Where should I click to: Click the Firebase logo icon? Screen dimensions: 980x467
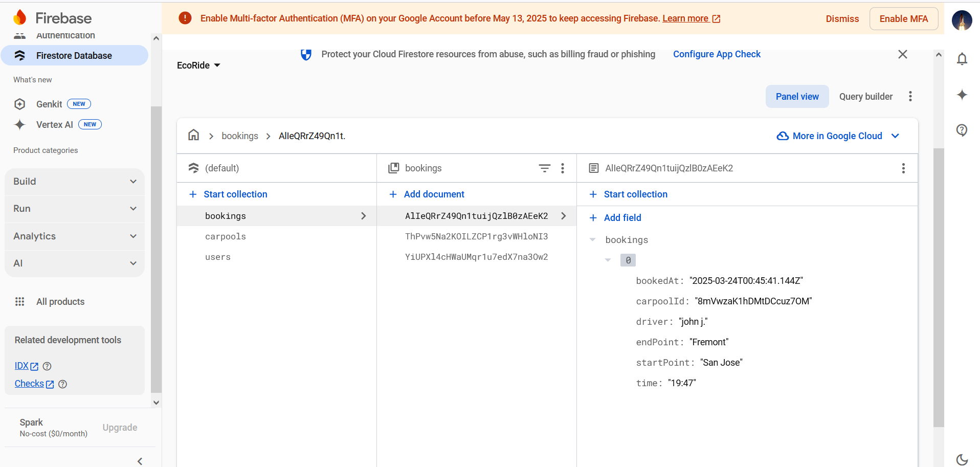19,17
